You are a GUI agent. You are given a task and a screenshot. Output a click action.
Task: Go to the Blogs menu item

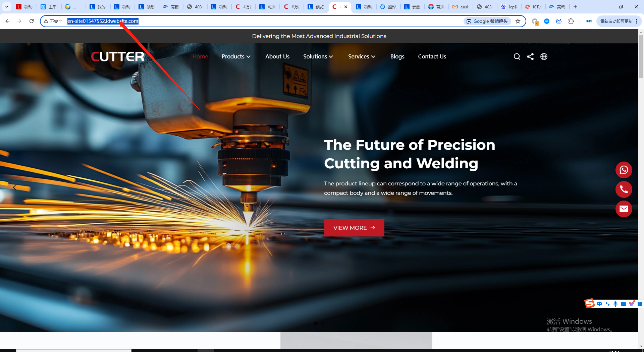tap(397, 56)
